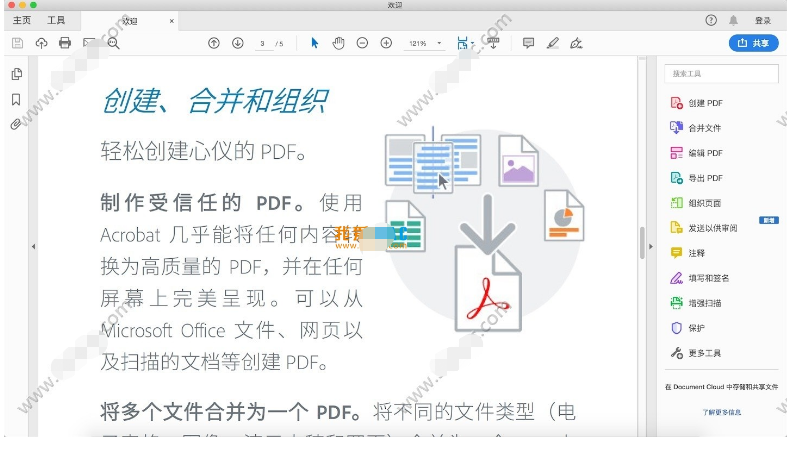Select the 欢迎 document tab
This screenshot has height=452, width=789.
129,21
